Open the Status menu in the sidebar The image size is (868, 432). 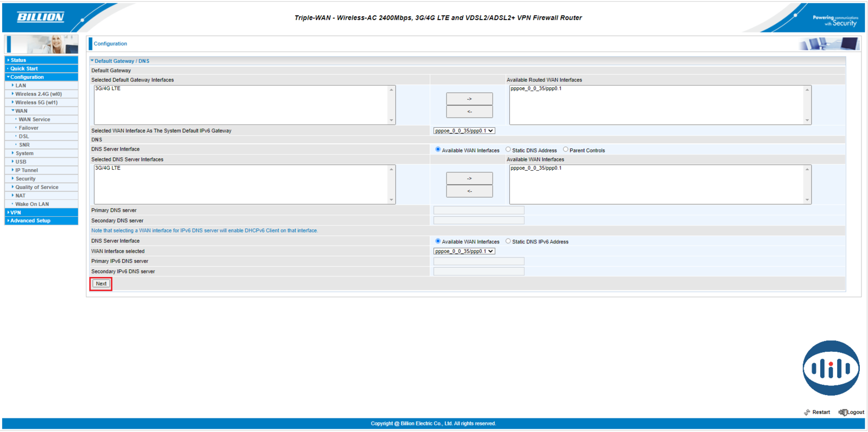click(x=18, y=60)
